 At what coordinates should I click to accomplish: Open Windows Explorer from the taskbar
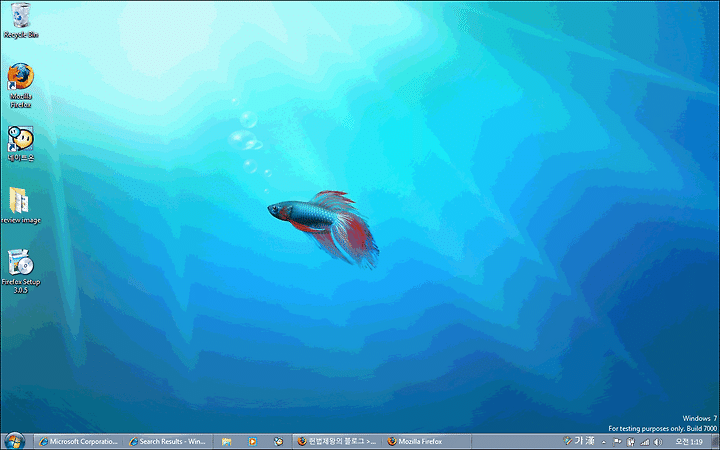click(x=226, y=442)
